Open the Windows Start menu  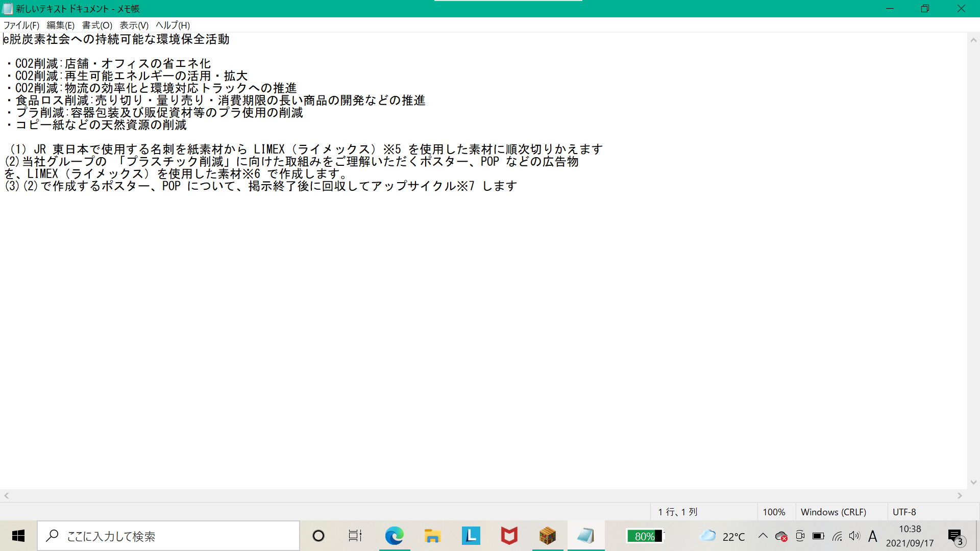[x=18, y=536]
